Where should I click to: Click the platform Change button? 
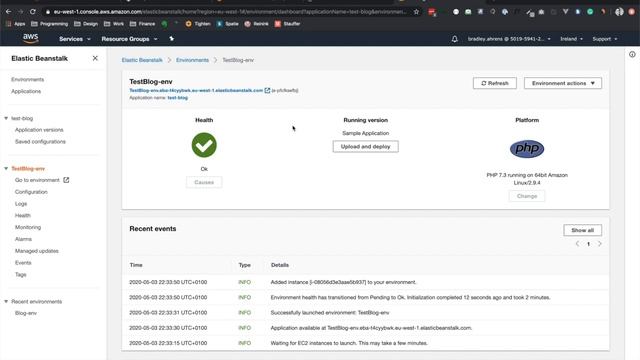[x=527, y=196]
